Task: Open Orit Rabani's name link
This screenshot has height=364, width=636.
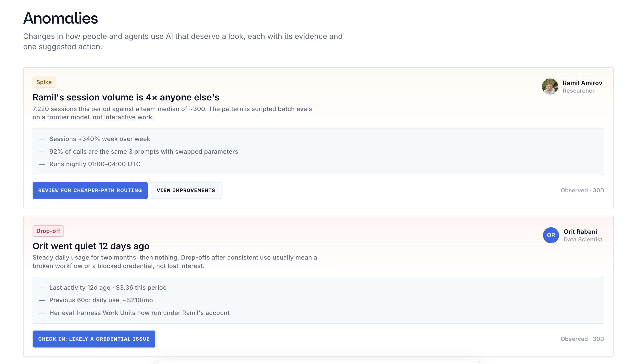Action: pyautogui.click(x=580, y=232)
